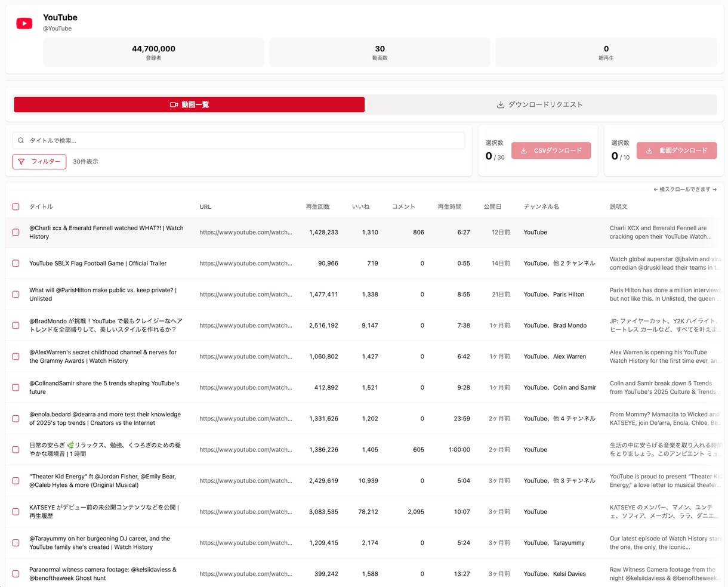Click the チャンネル名 column header

542,207
